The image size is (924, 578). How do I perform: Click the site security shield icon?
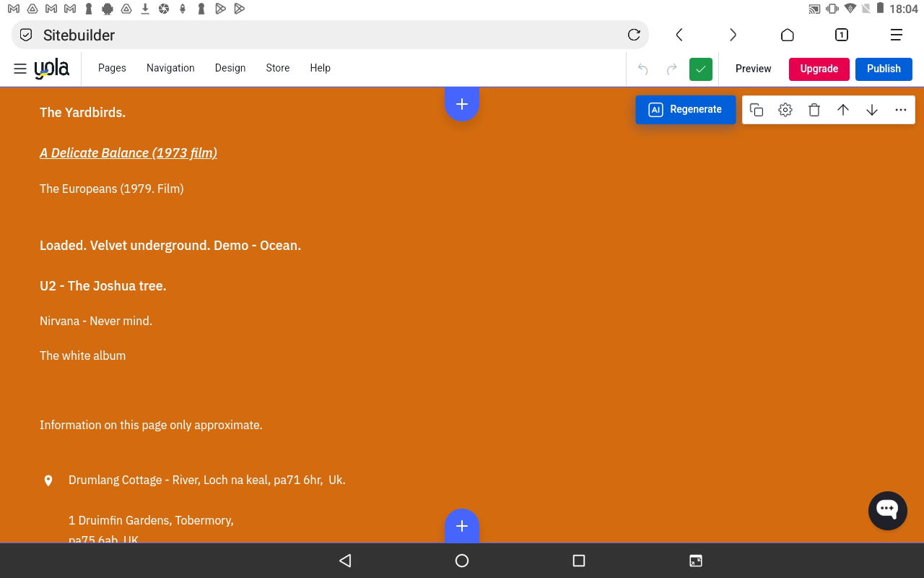pos(26,35)
